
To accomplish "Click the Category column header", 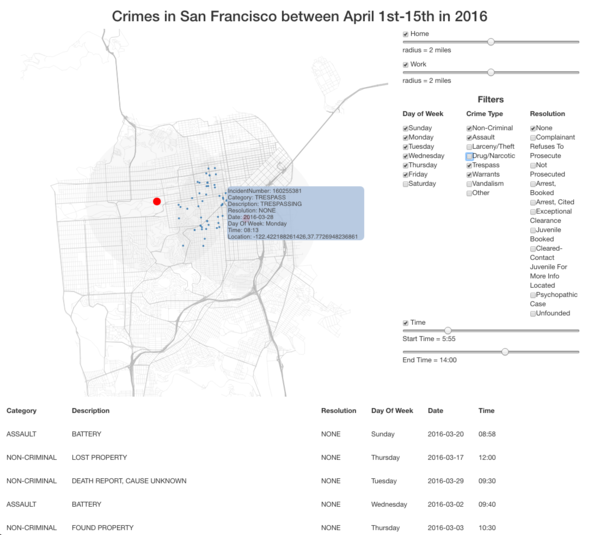I will (21, 411).
